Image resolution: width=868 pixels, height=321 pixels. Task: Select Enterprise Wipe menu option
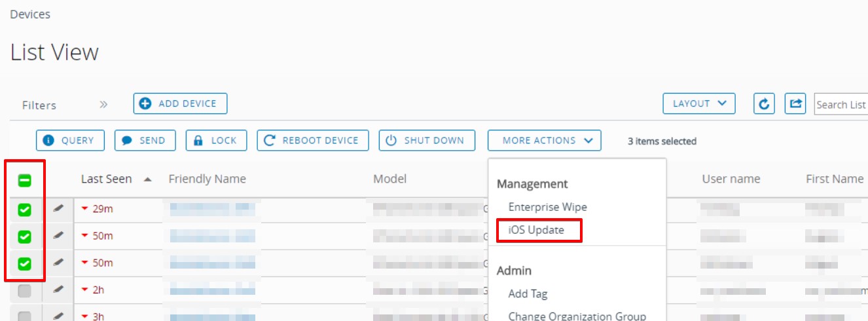coord(547,207)
